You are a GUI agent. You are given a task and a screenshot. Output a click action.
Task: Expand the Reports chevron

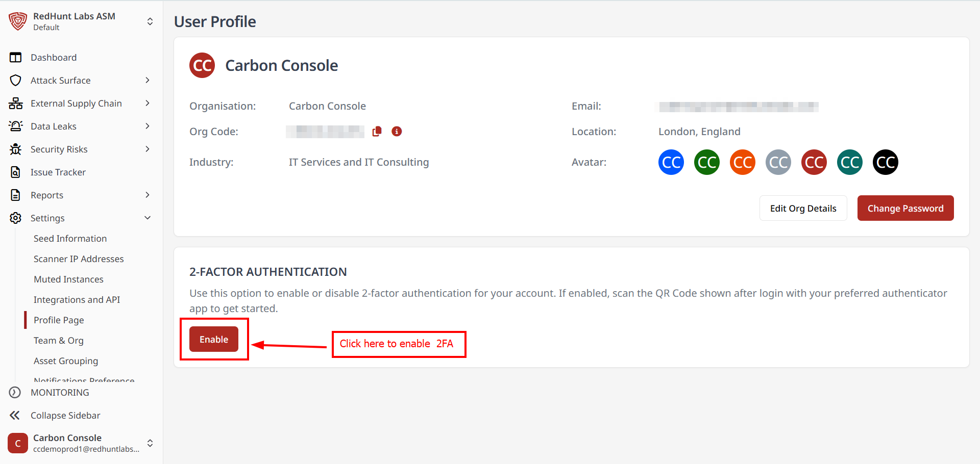pos(148,195)
